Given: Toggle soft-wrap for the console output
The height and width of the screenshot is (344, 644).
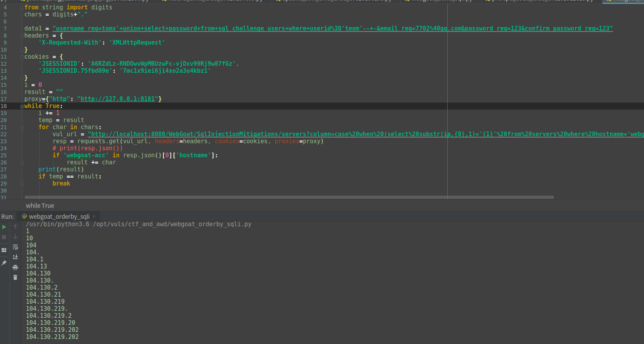Looking at the screenshot, I should coord(15,247).
